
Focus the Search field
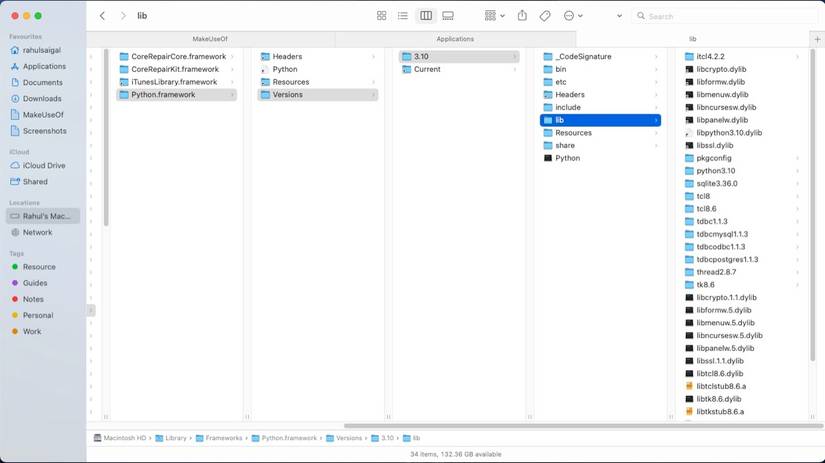coord(726,16)
